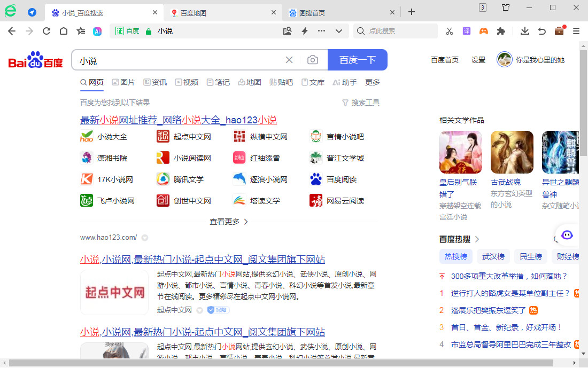Open hot search 潘展乐把樊振东逗笑了
Screen dimensions: 588x368
click(488, 310)
